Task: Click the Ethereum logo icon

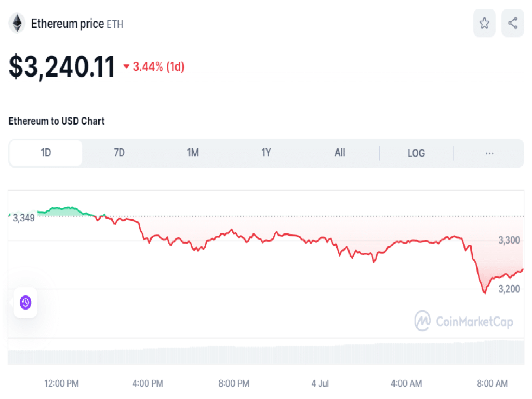Action: 18,23
